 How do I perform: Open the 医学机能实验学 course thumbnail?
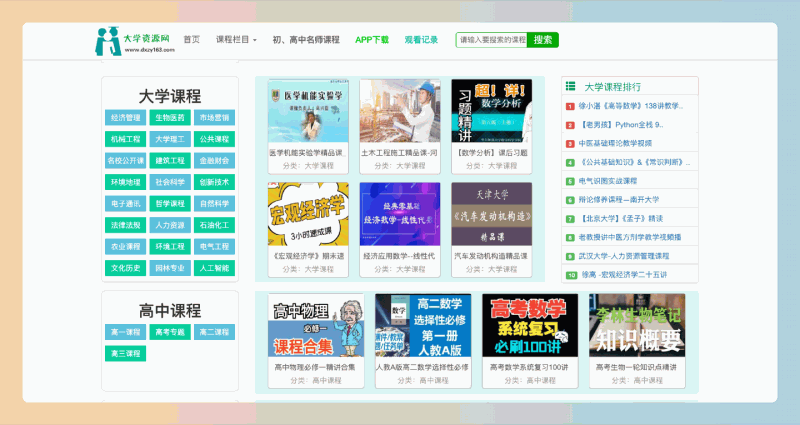[308, 111]
